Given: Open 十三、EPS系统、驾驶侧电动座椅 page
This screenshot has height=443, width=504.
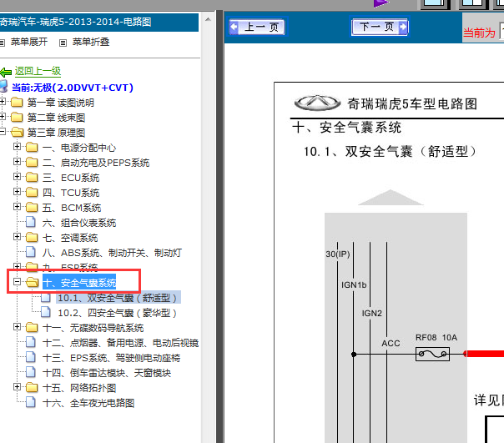Looking at the screenshot, I should (x=111, y=358).
